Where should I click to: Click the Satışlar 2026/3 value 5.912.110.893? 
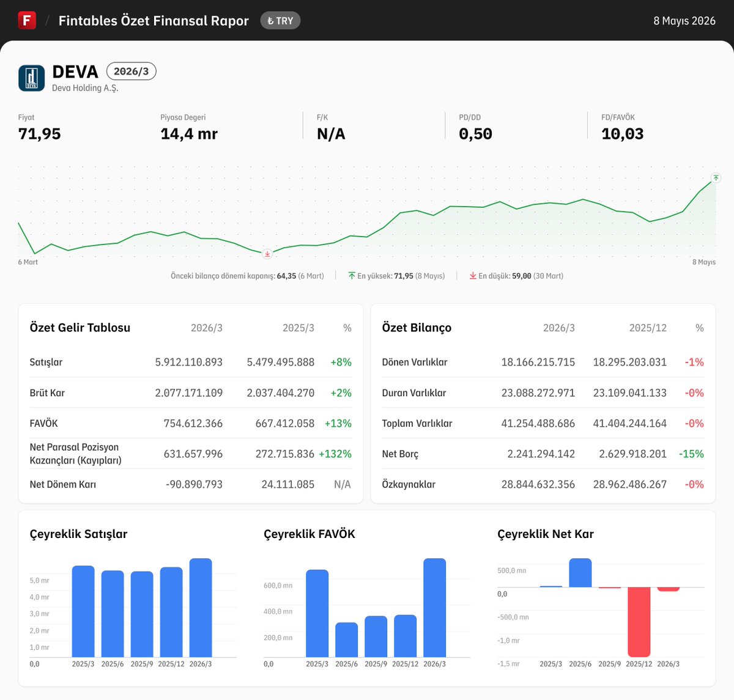[x=189, y=362]
